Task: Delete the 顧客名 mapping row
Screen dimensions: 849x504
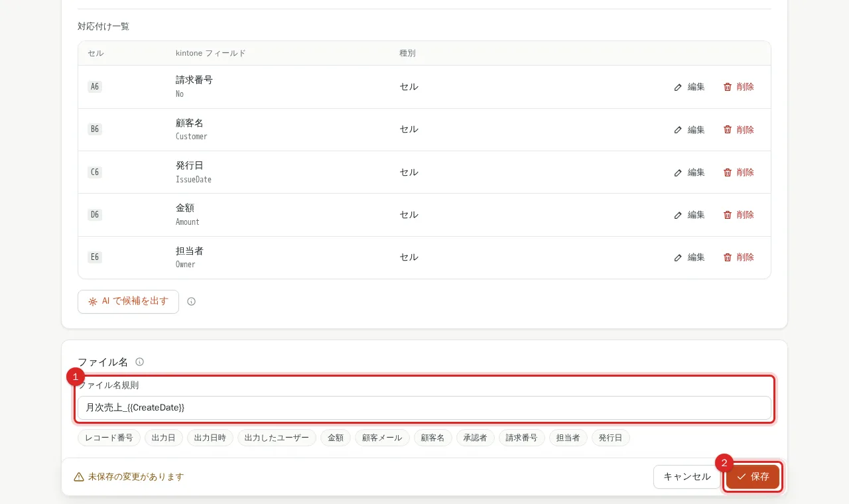Action: (x=738, y=129)
